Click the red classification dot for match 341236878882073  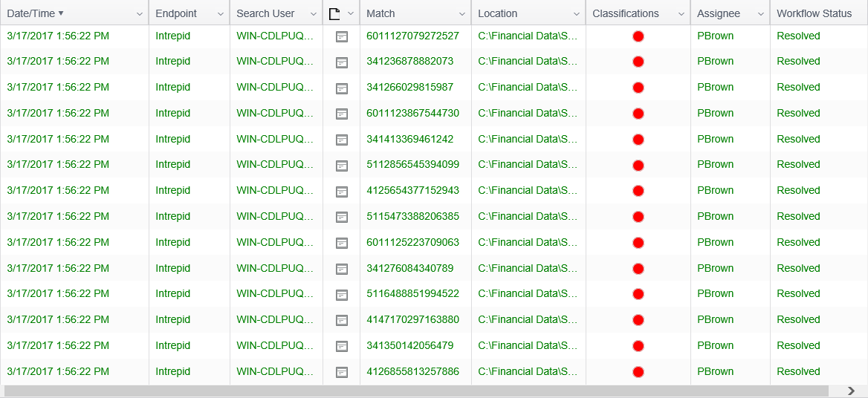pos(638,62)
